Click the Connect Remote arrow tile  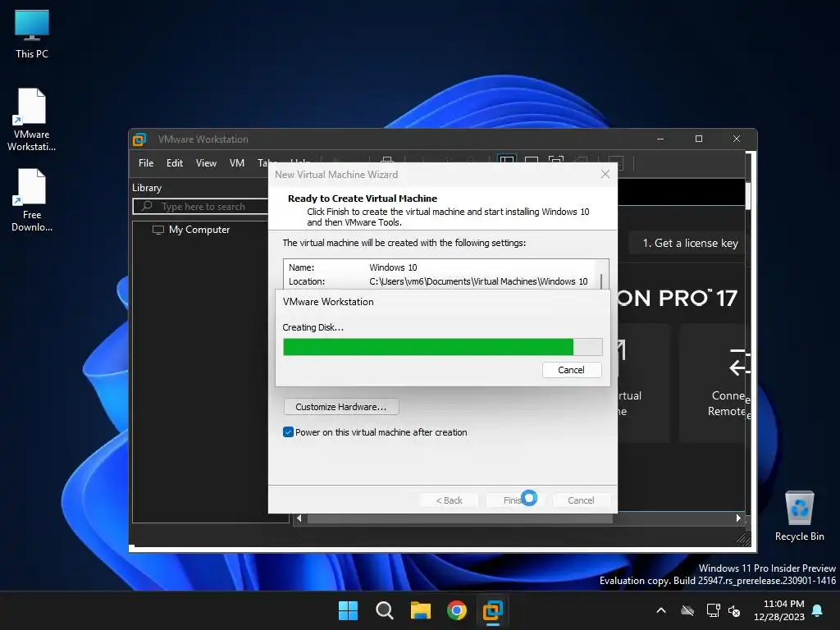tap(714, 382)
